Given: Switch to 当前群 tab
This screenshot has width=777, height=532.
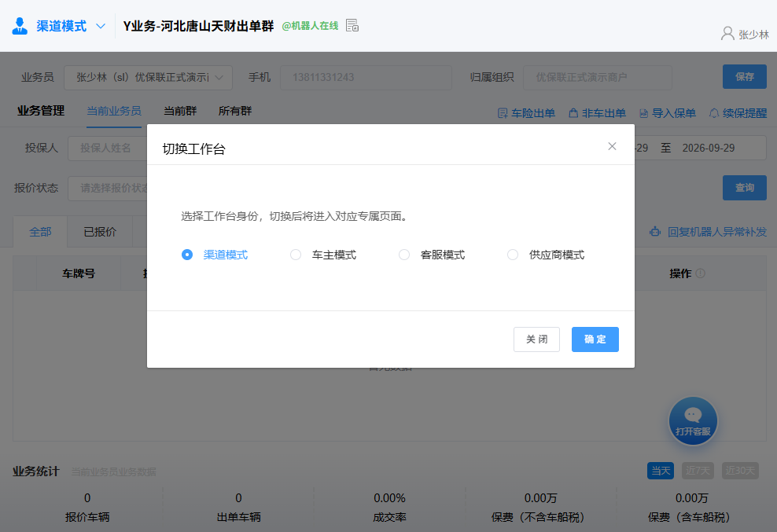Looking at the screenshot, I should [x=180, y=111].
